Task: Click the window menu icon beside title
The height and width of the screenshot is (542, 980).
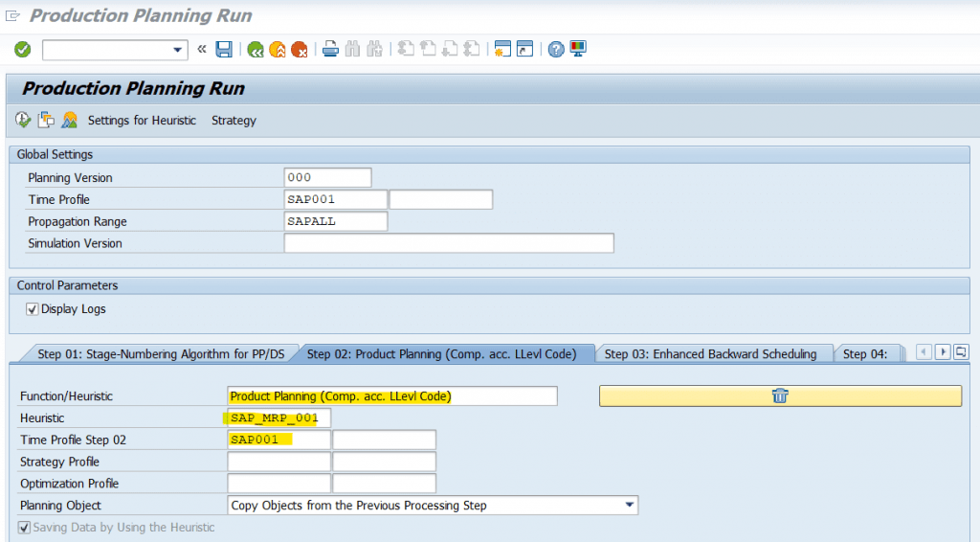Action: pyautogui.click(x=11, y=15)
